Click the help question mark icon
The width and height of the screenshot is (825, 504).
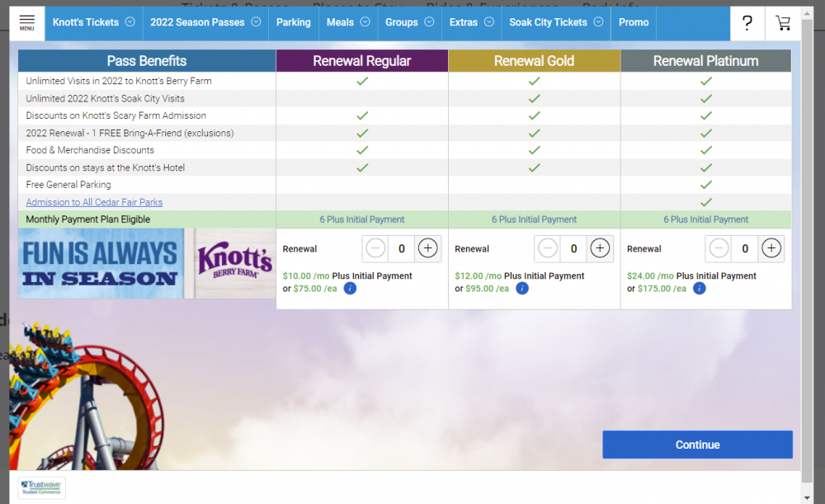(747, 23)
